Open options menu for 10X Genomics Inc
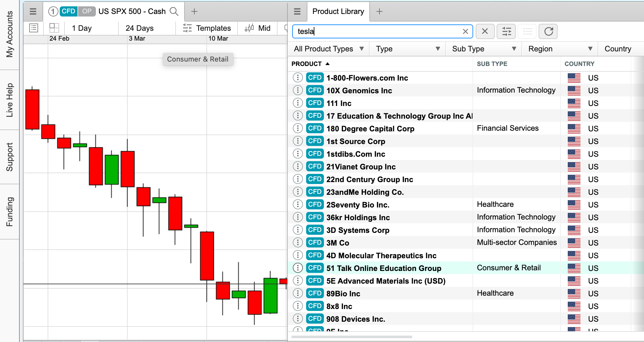The height and width of the screenshot is (342, 644). pos(298,90)
